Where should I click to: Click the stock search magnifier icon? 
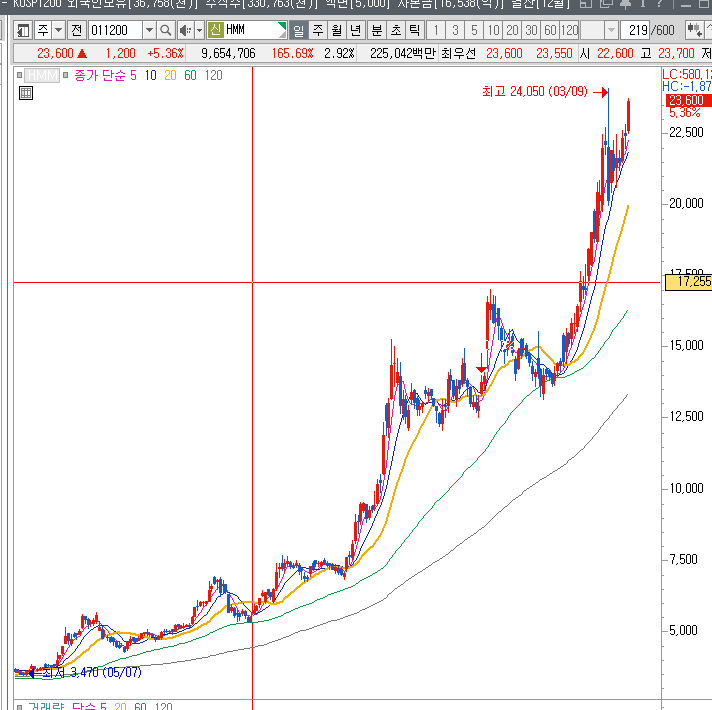tap(166, 30)
